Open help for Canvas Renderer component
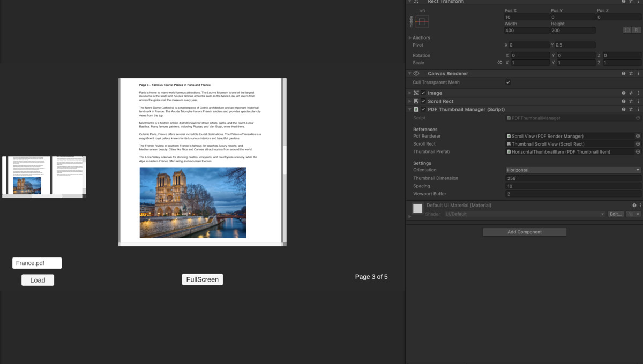Image resolution: width=643 pixels, height=364 pixels. point(624,74)
